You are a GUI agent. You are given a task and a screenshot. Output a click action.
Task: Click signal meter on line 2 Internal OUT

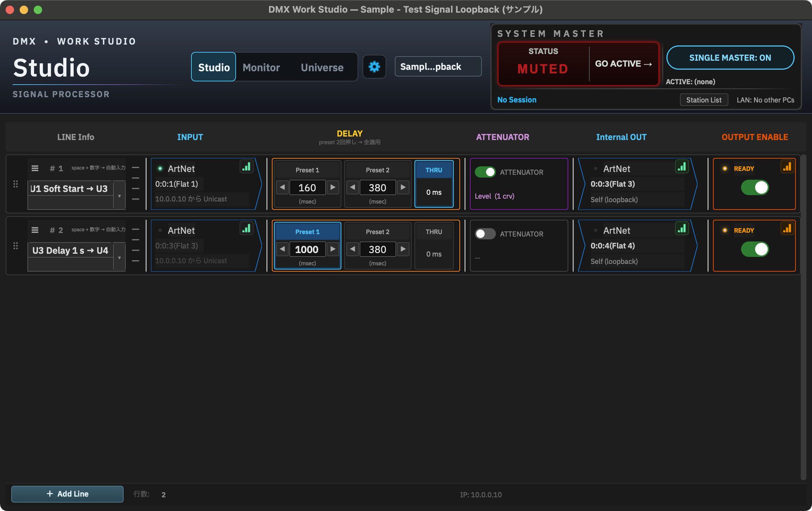click(682, 228)
